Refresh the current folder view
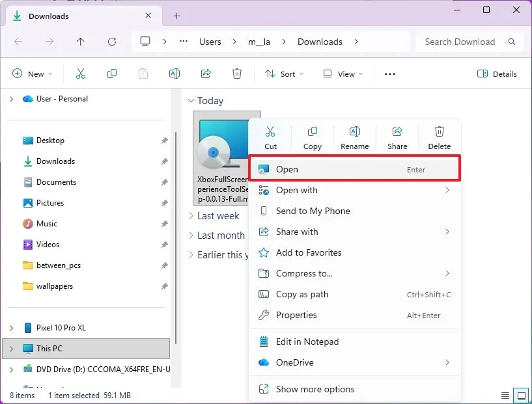The width and height of the screenshot is (532, 404). [x=112, y=42]
